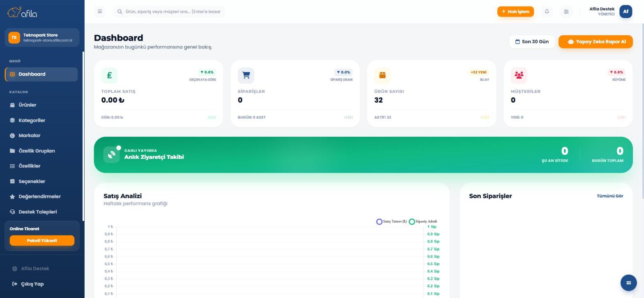Open Değerlendirmeler menu item

[x=41, y=197]
